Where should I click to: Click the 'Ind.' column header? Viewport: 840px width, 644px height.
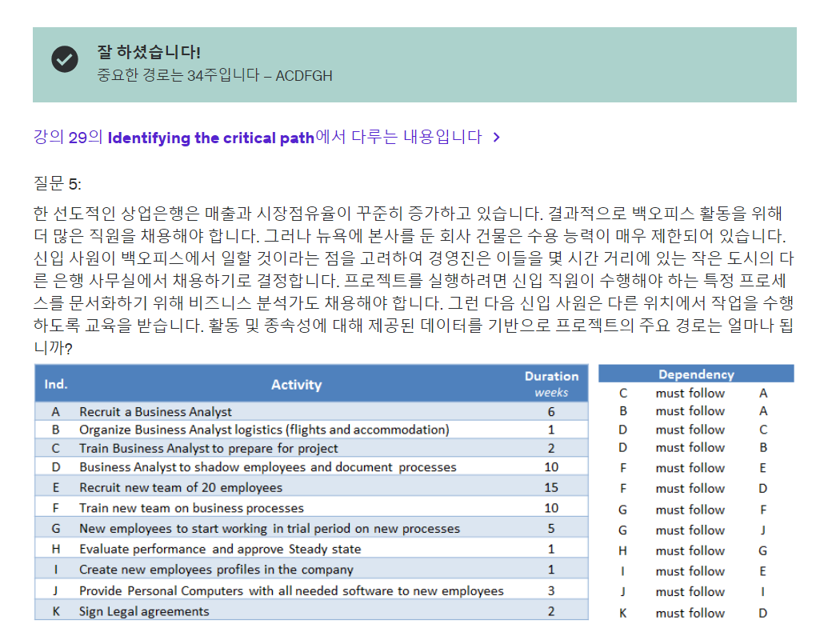(56, 384)
